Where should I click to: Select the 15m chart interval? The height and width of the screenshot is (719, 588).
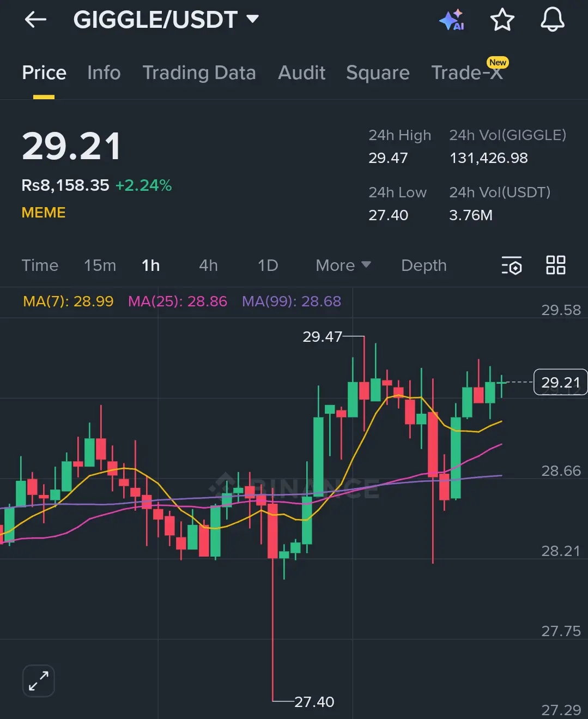pos(100,265)
